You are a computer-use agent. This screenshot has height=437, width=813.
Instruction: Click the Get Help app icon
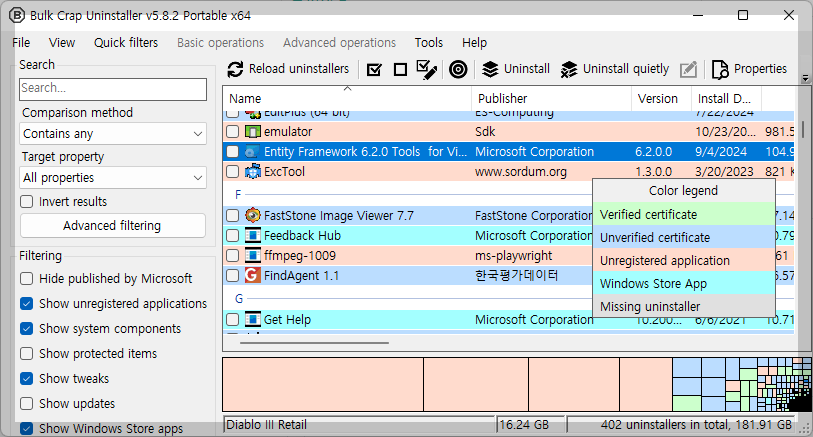(x=253, y=319)
